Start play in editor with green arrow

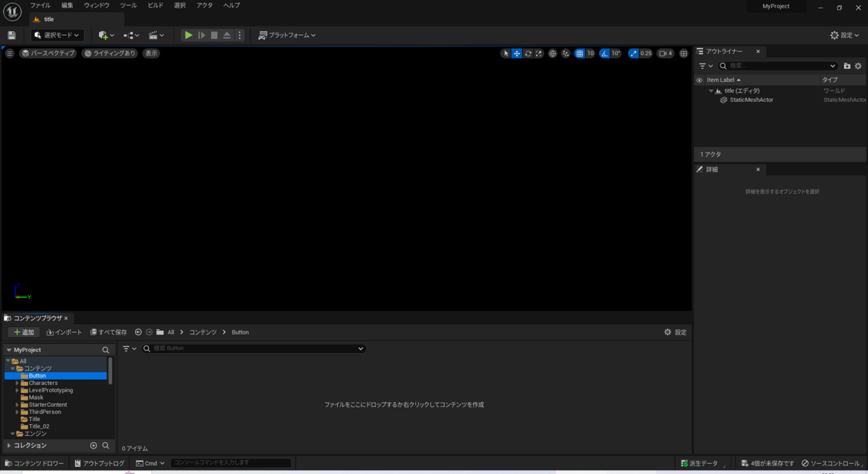pyautogui.click(x=188, y=35)
